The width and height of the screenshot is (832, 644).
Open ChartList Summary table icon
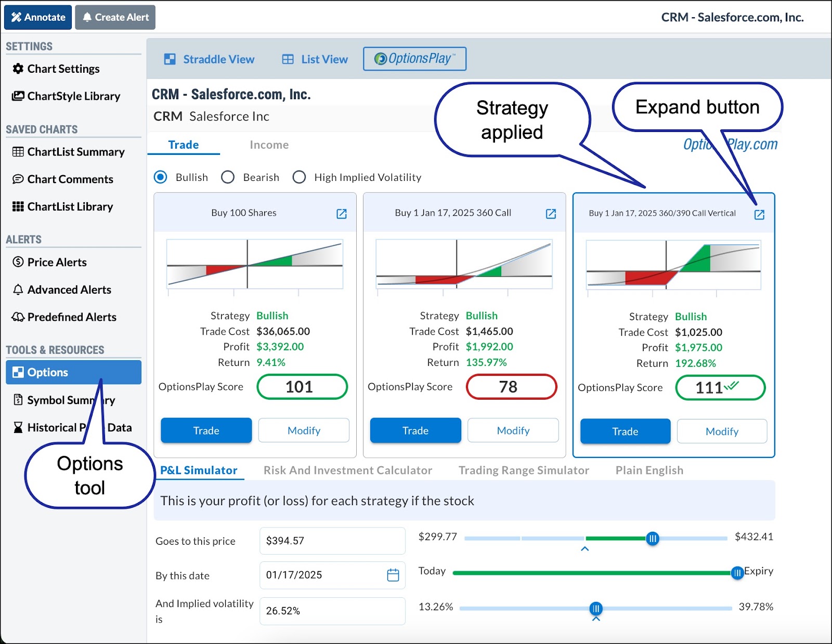[x=18, y=152]
